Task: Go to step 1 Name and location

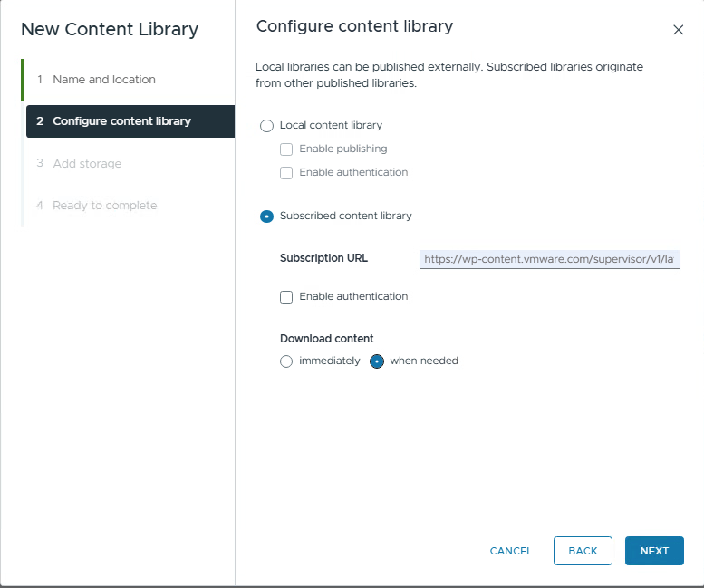Action: point(103,80)
